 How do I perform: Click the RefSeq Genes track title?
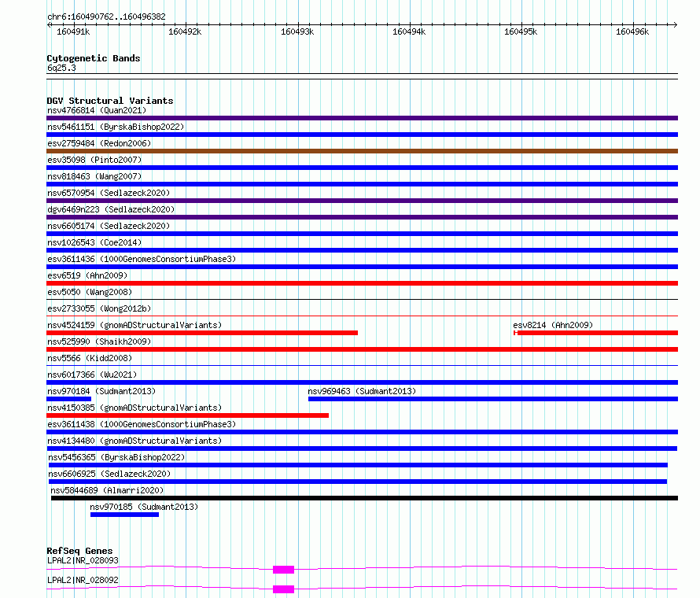(80, 551)
